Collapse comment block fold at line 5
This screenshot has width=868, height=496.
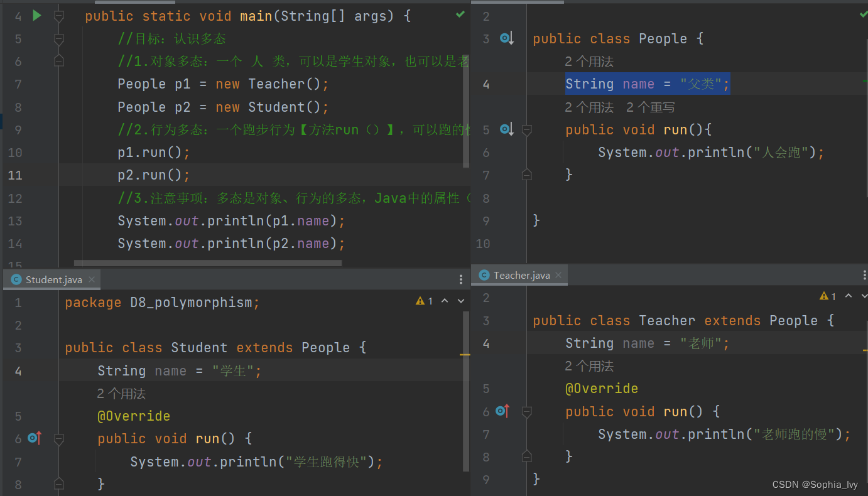[x=59, y=39]
